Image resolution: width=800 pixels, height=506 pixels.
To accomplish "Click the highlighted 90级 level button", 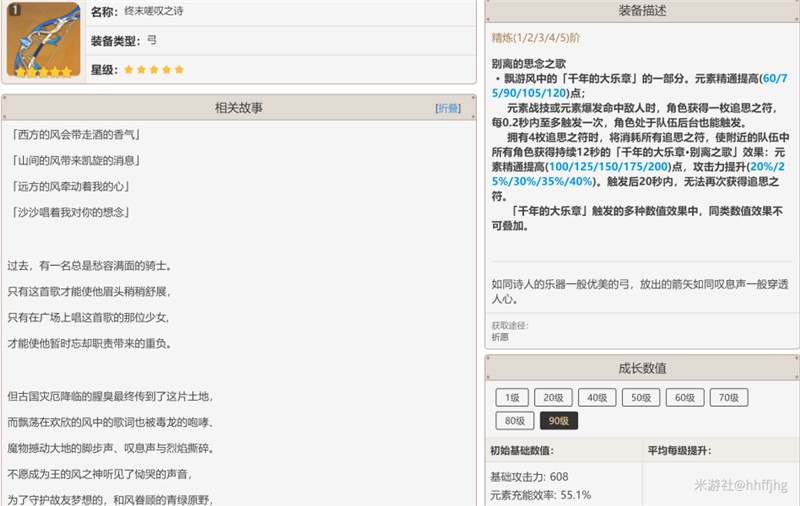I will [x=559, y=421].
